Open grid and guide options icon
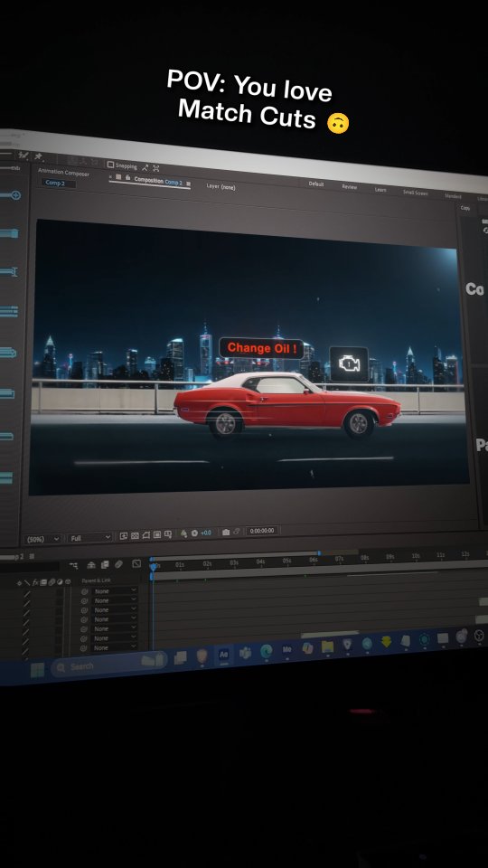This screenshot has height=868, width=488. pyautogui.click(x=168, y=534)
